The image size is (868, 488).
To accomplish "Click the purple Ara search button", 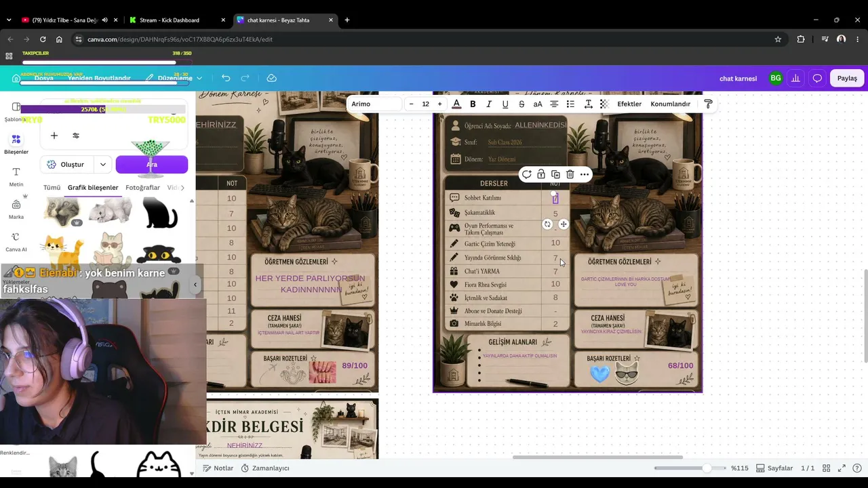I will click(x=152, y=164).
